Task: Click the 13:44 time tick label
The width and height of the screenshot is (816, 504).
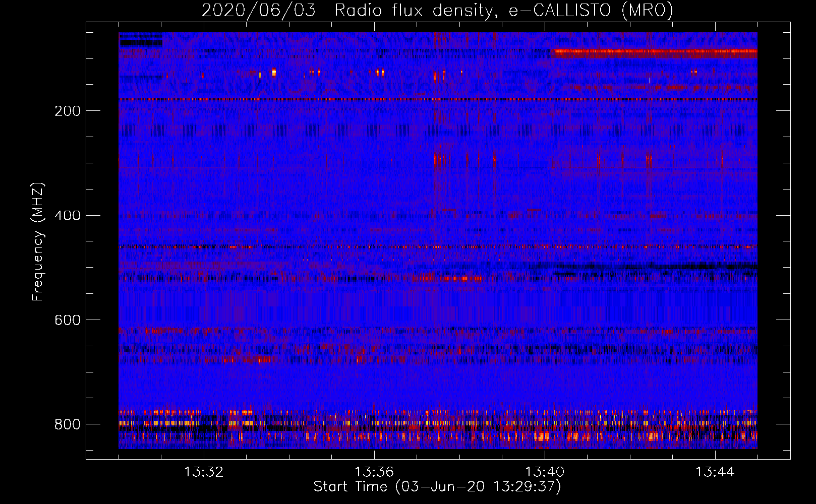Action: [715, 472]
